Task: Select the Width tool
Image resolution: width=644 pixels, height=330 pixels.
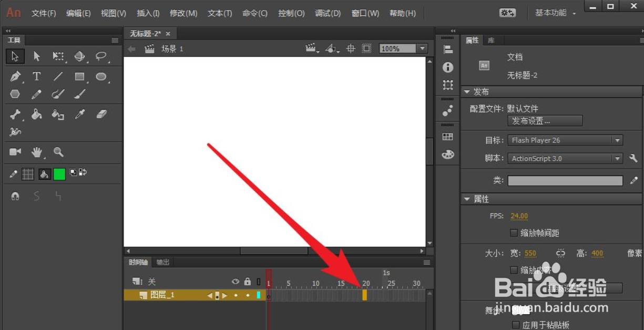Action: click(15, 132)
